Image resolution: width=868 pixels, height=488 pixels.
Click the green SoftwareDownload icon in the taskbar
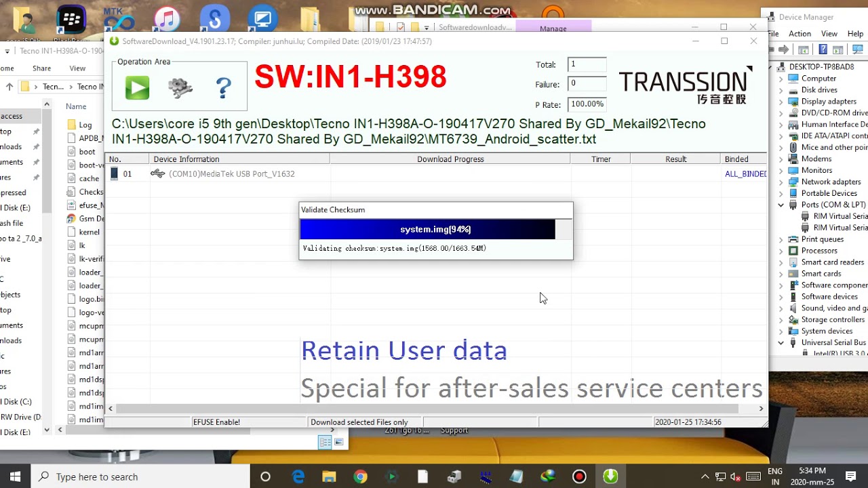click(x=610, y=476)
